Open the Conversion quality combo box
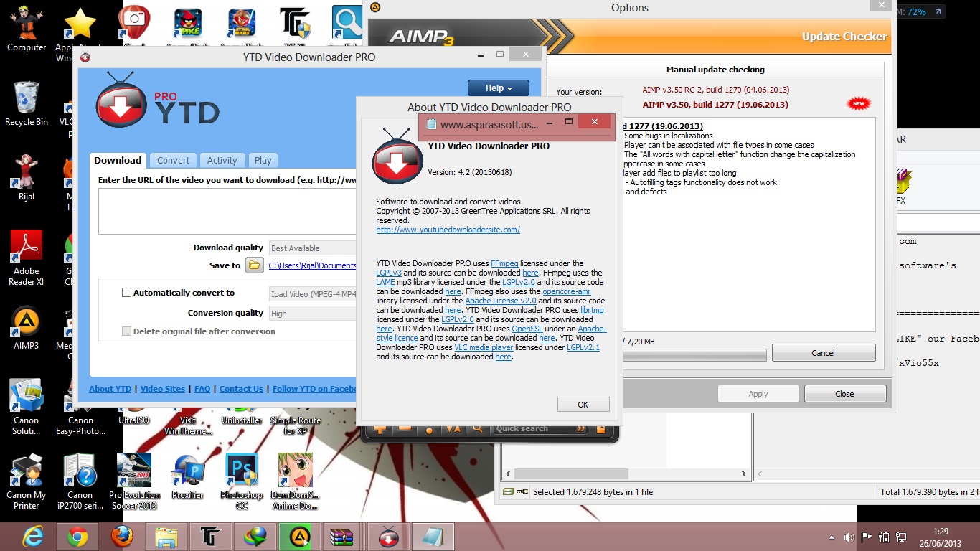 point(313,314)
